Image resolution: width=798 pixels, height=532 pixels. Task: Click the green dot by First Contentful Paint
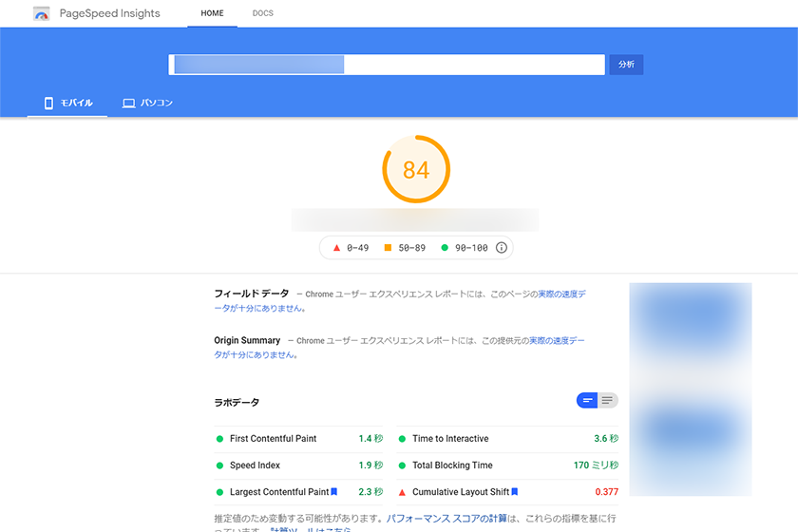pos(219,439)
